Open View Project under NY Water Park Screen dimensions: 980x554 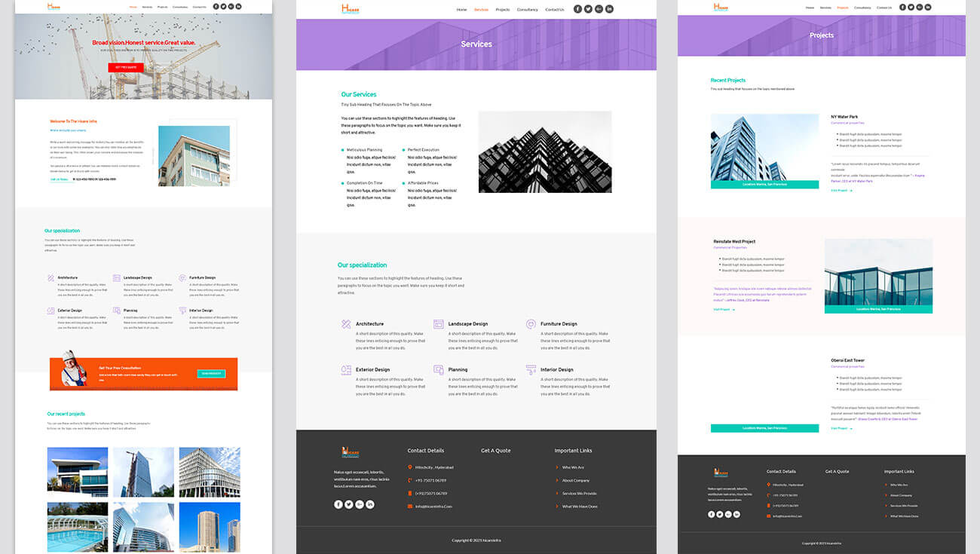pyautogui.click(x=839, y=190)
